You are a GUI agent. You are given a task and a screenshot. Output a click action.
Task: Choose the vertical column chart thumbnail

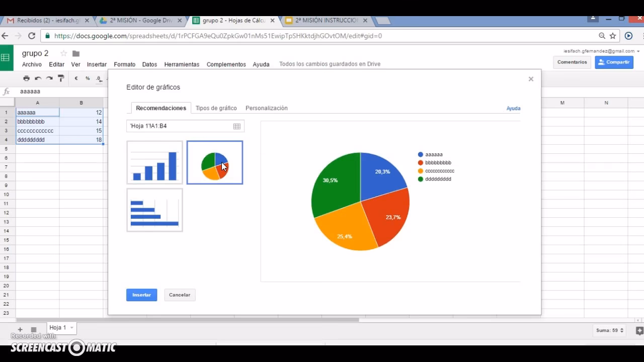pyautogui.click(x=154, y=162)
